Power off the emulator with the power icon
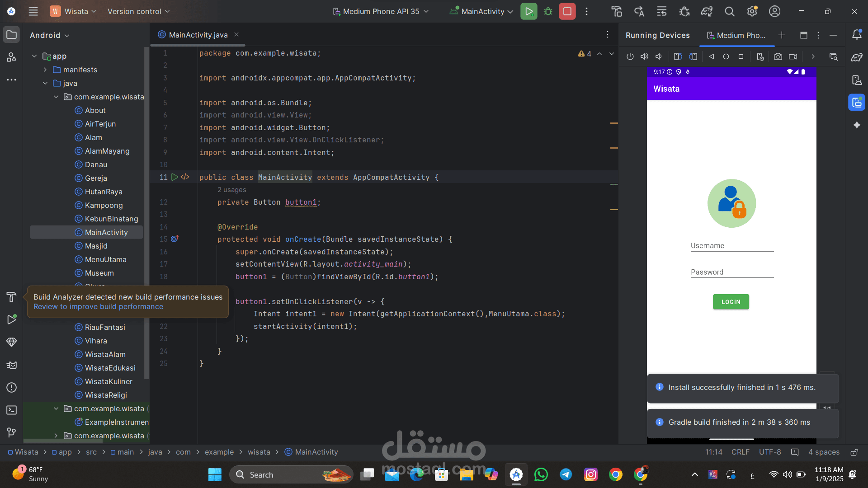 pyautogui.click(x=630, y=56)
